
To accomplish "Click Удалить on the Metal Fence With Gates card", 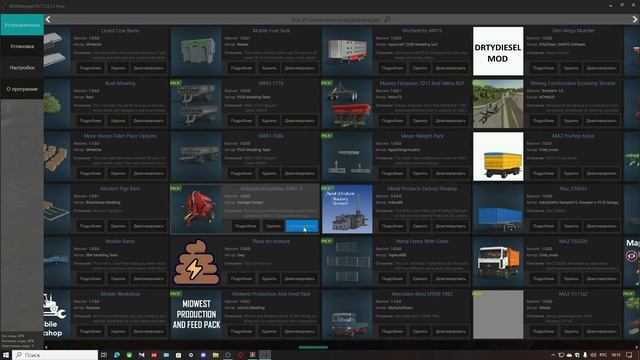I will pos(420,278).
